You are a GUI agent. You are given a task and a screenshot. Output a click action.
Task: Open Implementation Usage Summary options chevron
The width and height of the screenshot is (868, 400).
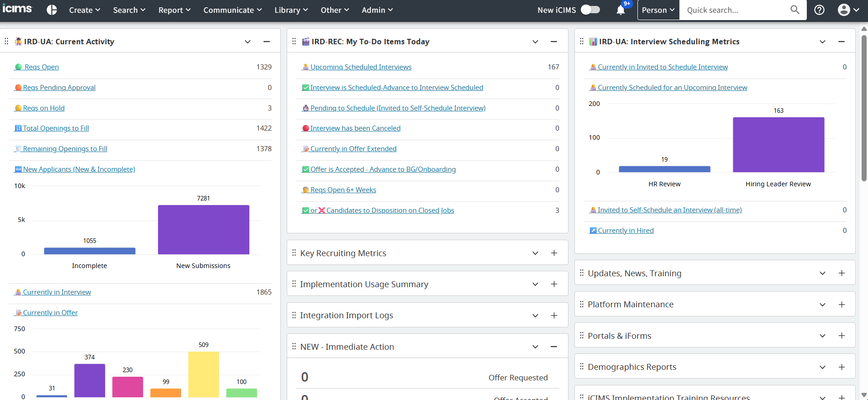535,284
